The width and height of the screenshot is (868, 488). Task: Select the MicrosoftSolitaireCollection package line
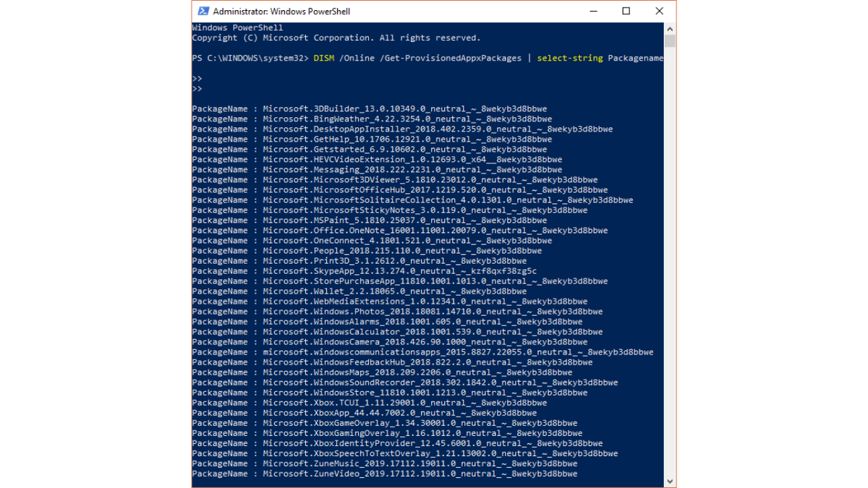coord(412,200)
